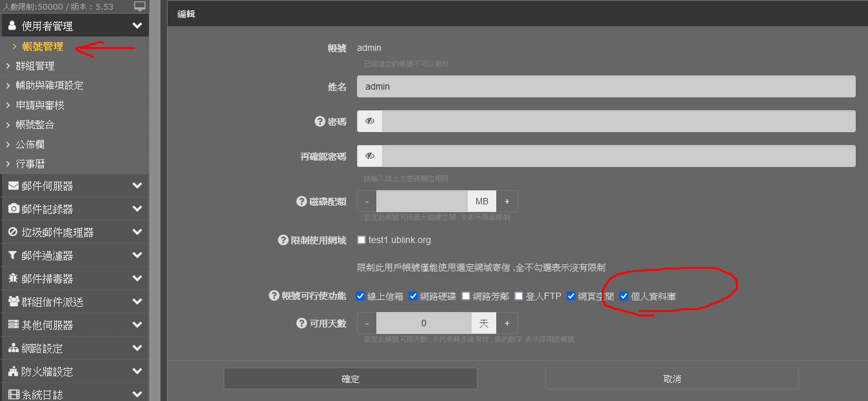868x401 pixels.
Task: Enable the 網路芳鄰 checkbox
Action: 466,296
